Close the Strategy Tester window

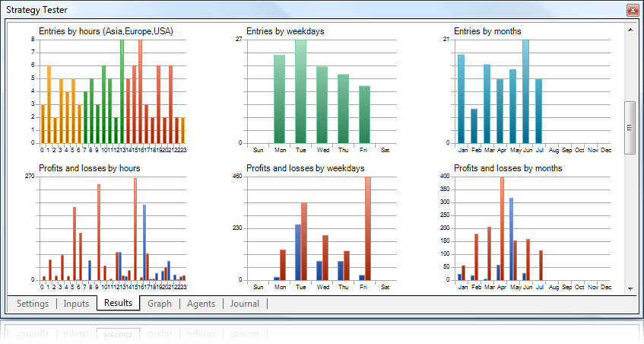(x=631, y=11)
